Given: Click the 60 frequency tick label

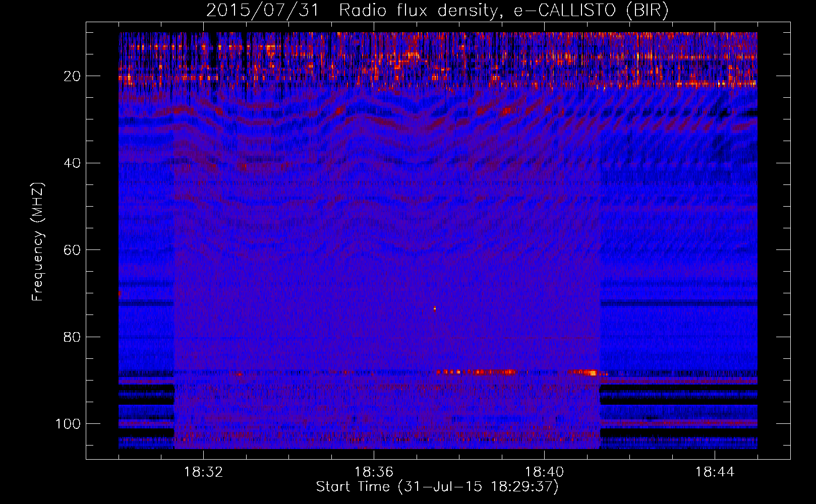Looking at the screenshot, I should (x=73, y=250).
